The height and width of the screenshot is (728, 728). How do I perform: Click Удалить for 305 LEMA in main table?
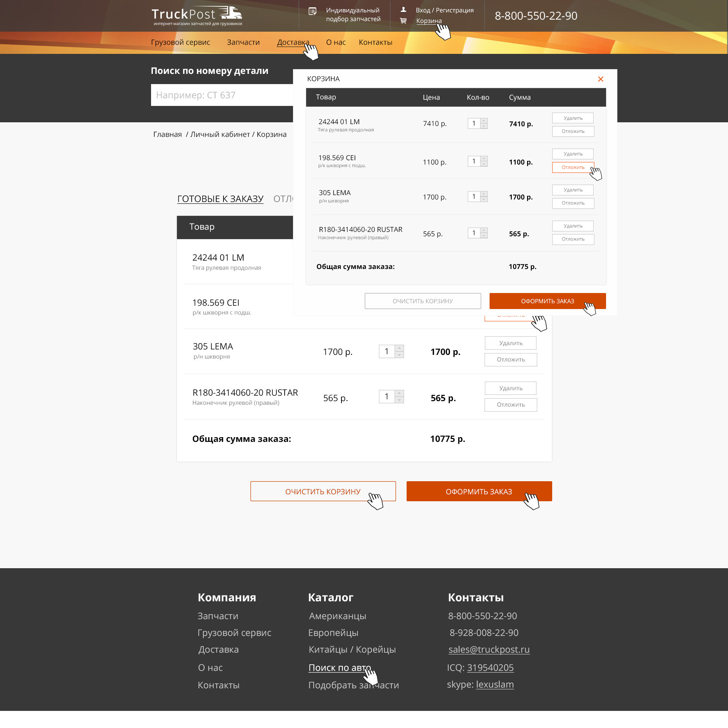pos(511,343)
